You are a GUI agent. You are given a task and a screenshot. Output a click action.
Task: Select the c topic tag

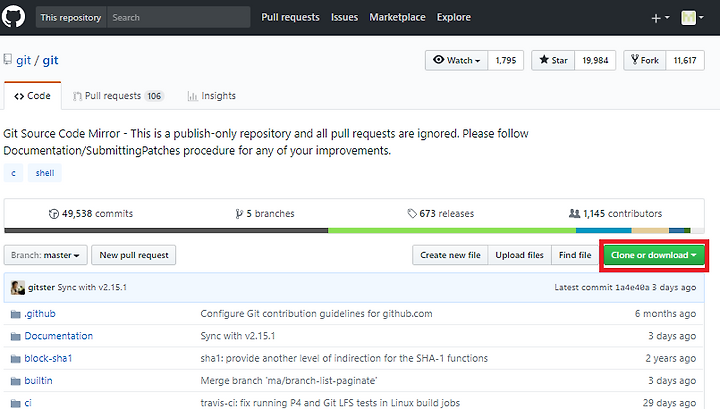click(13, 173)
